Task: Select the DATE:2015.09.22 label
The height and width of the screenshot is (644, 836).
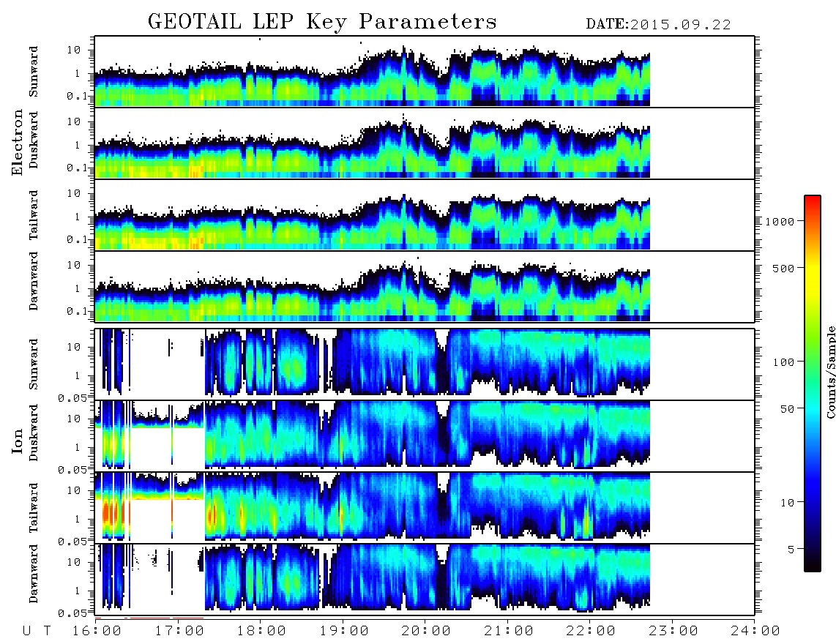Action: 658,25
